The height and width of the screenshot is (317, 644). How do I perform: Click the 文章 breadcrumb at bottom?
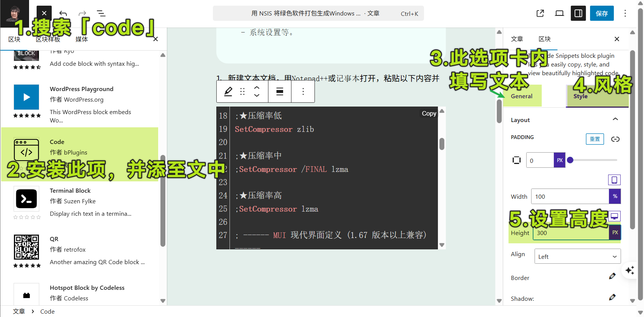[x=19, y=311]
